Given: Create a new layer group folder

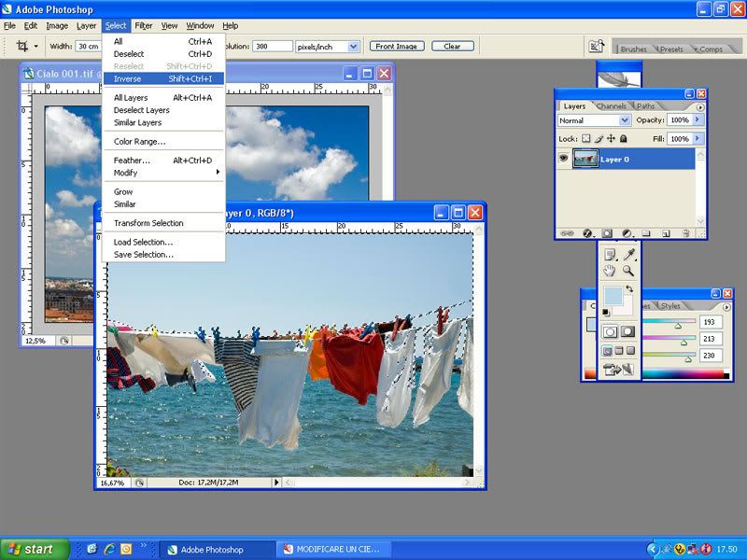Looking at the screenshot, I should (646, 233).
